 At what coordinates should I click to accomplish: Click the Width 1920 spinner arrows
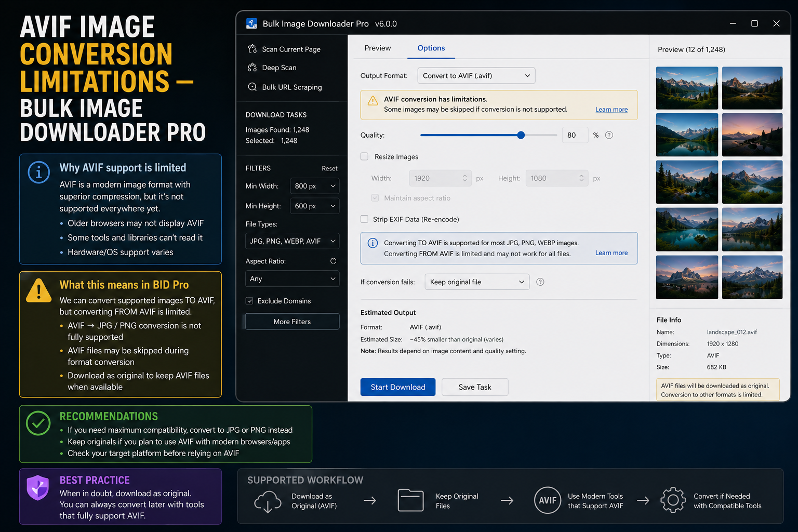coord(464,178)
